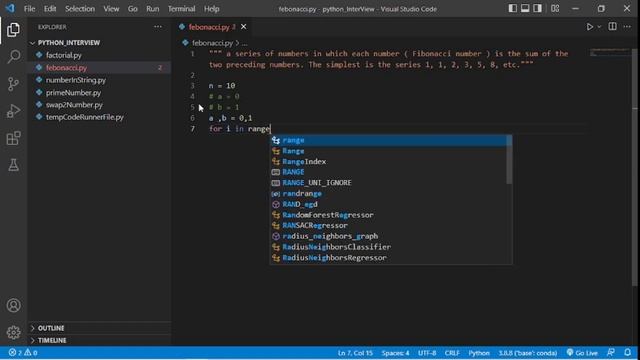This screenshot has width=640, height=360.
Task: Open the Manage gear icon
Action: tap(13, 332)
